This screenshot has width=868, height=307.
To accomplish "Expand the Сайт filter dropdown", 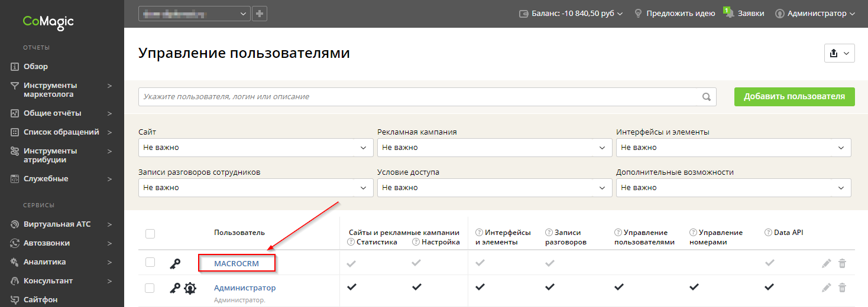I will (x=255, y=148).
